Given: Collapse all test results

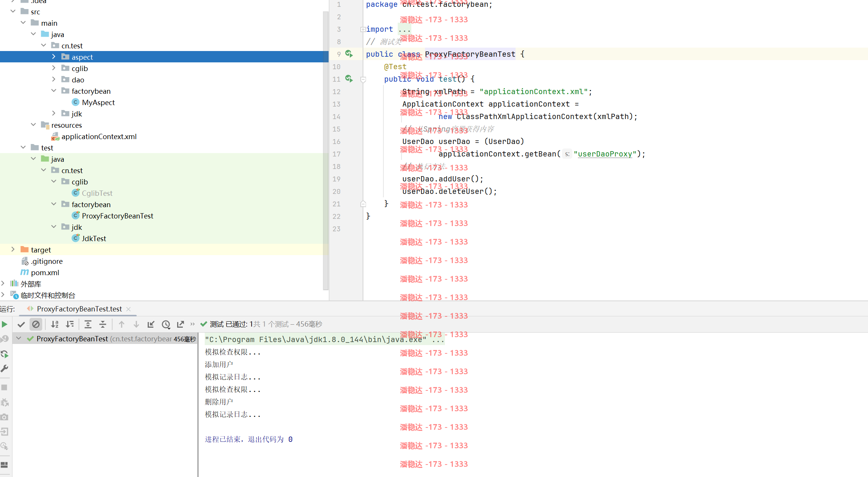Looking at the screenshot, I should [103, 324].
